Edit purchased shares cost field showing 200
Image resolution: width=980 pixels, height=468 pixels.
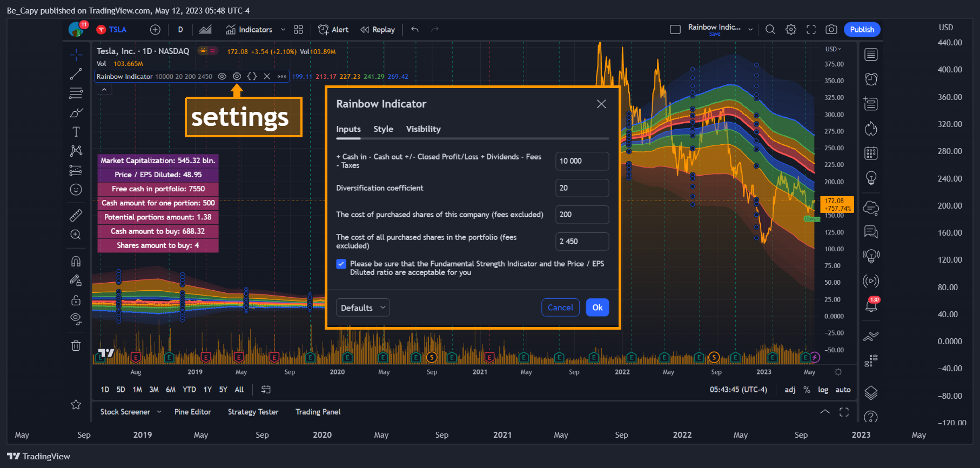[x=582, y=215]
